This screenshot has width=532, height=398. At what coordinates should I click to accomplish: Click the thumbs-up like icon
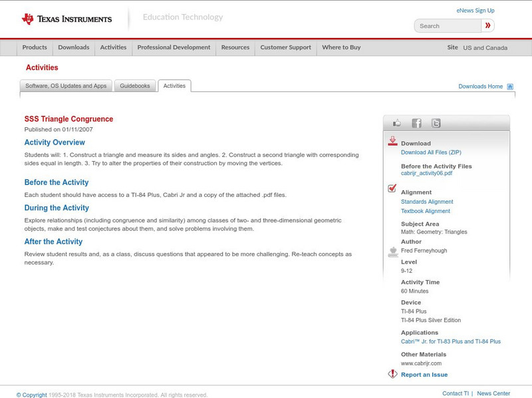pyautogui.click(x=396, y=123)
